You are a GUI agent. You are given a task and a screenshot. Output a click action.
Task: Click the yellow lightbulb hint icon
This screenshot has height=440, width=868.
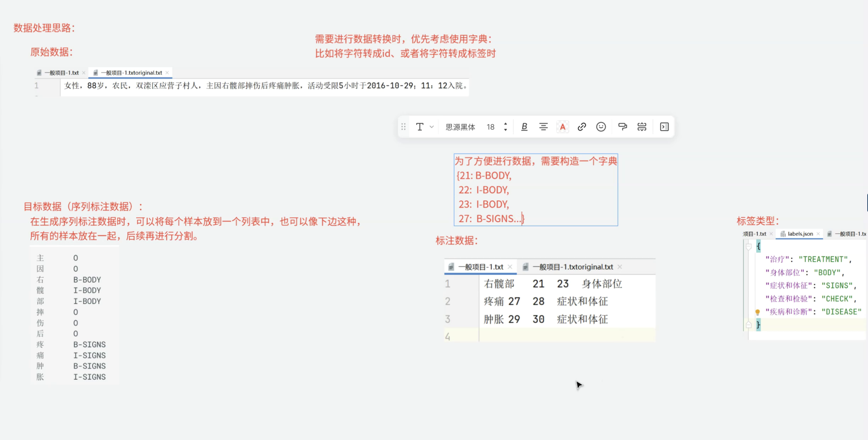coord(757,312)
